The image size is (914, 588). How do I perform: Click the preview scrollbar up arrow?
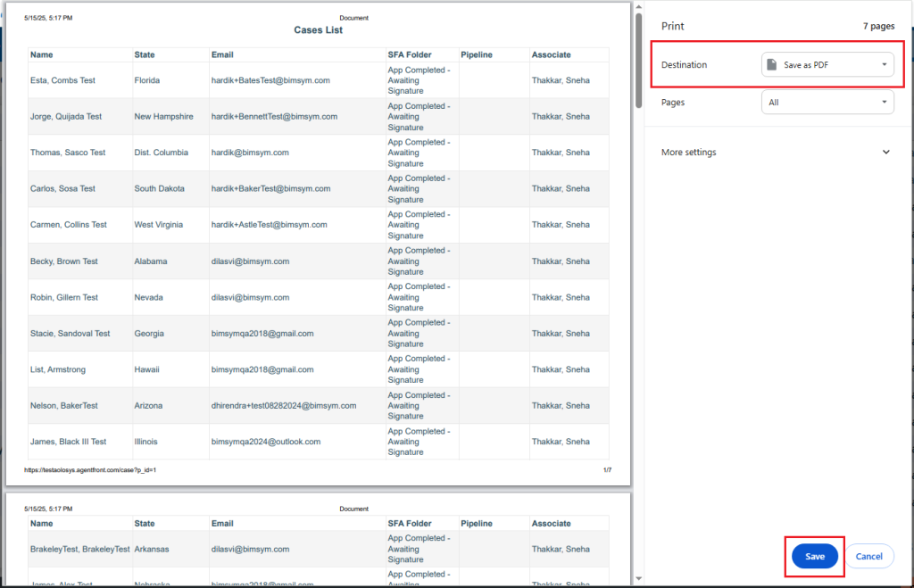[638, 7]
